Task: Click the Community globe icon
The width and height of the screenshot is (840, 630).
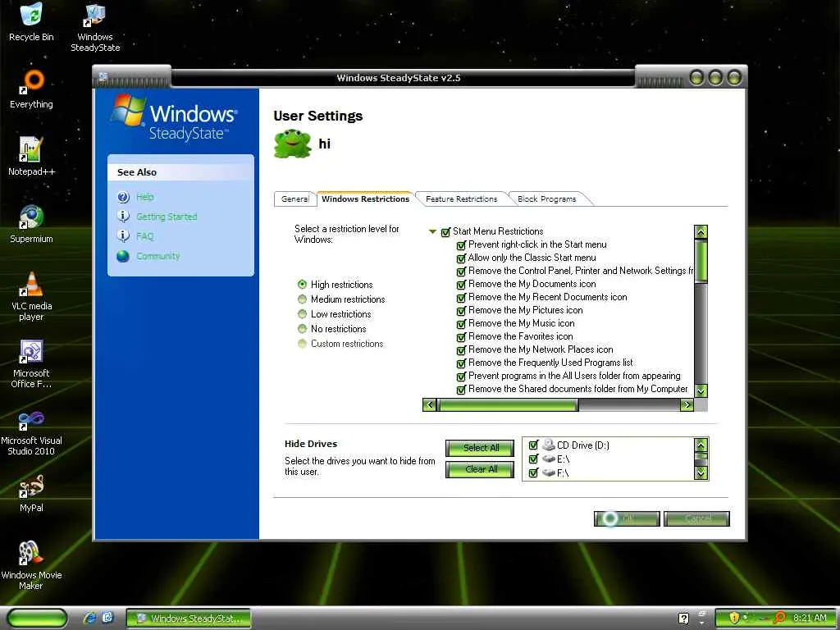Action: pos(123,256)
